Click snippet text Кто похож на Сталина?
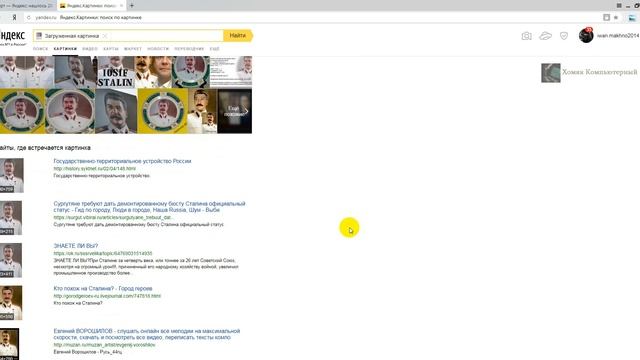The width and height of the screenshot is (640, 360). click(78, 303)
